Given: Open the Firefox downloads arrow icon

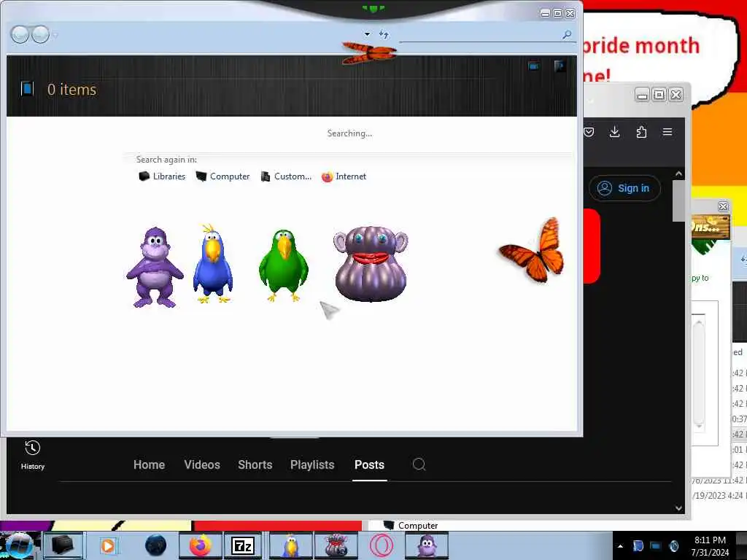Looking at the screenshot, I should [614, 132].
